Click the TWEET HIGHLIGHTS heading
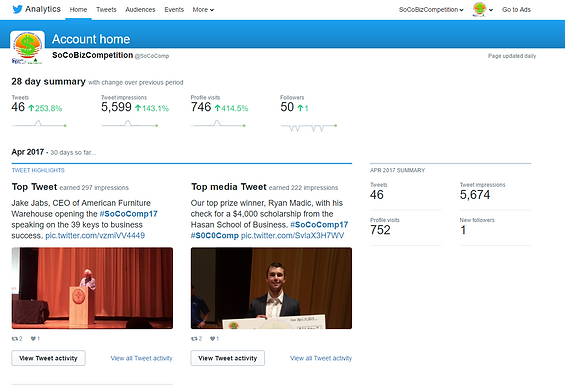Screen dimensions: 565x388 point(38,170)
